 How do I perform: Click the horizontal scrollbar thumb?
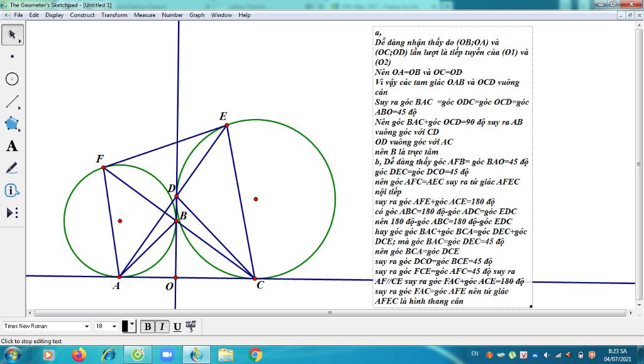(330, 313)
